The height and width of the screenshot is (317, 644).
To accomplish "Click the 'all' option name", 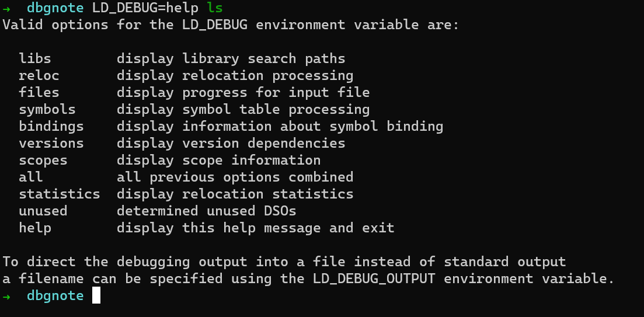I will tap(31, 177).
